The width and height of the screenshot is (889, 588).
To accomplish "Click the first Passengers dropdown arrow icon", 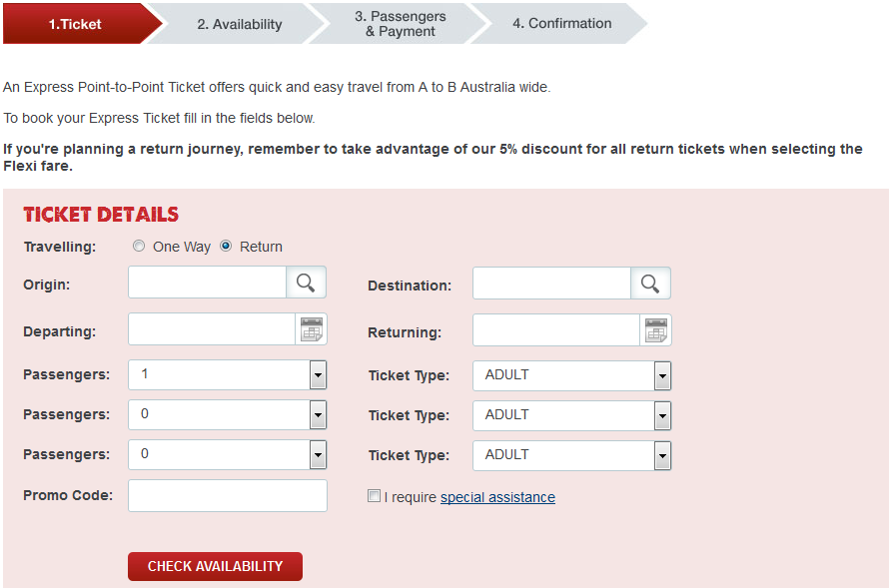I will (318, 374).
